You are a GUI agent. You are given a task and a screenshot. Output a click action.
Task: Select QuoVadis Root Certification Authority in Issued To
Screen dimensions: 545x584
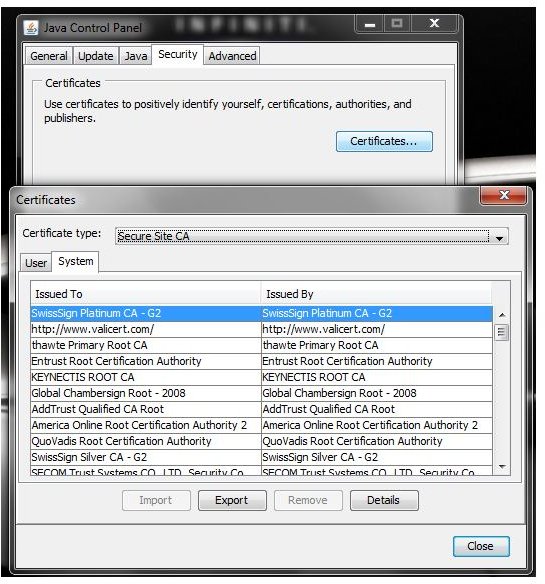(146, 441)
